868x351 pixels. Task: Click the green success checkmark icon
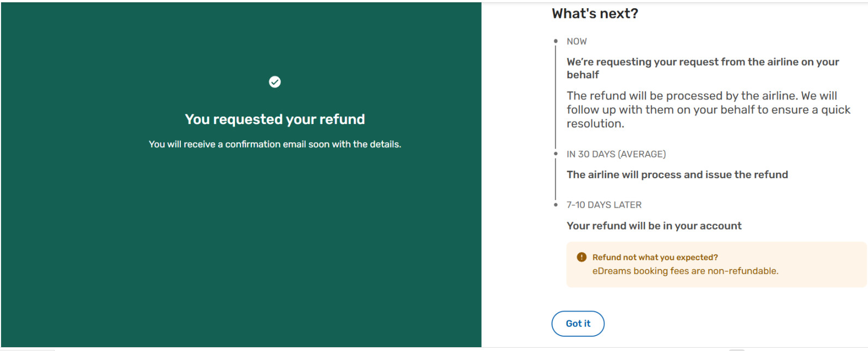coord(275,82)
